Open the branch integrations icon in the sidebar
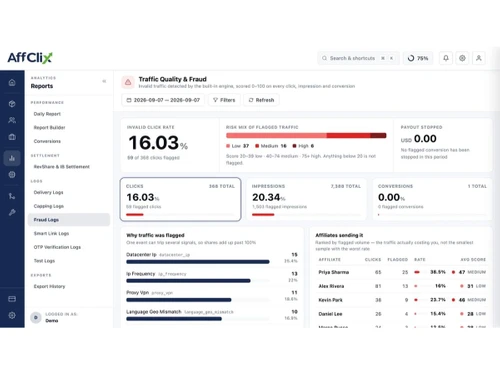The width and height of the screenshot is (500, 375). (x=12, y=196)
